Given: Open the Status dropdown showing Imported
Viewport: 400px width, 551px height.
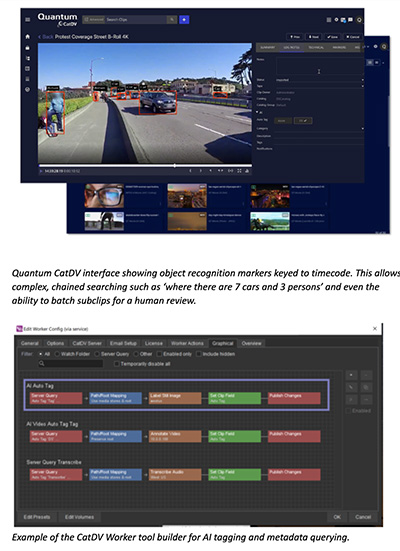Looking at the screenshot, I should tap(319, 80).
